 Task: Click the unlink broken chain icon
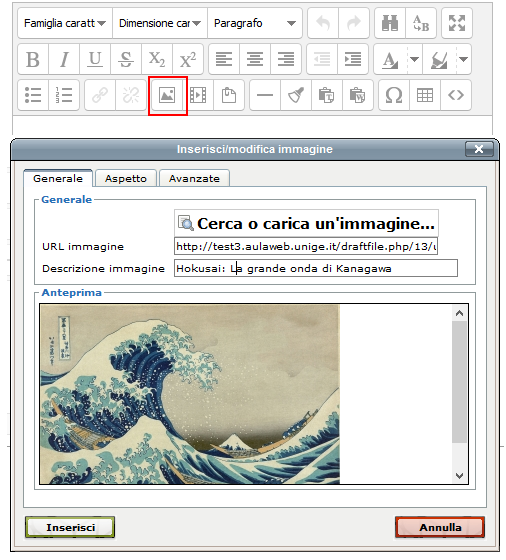tap(131, 95)
